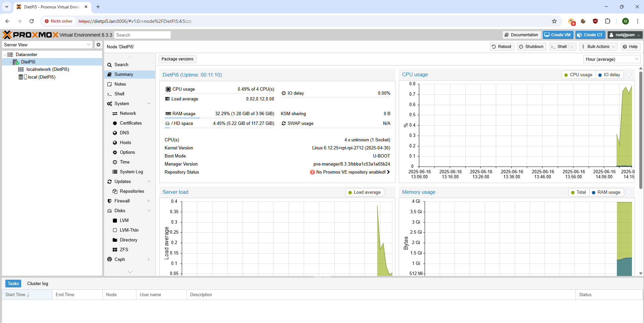Bookmark this page with the star icon
644x323 pixels.
click(x=554, y=21)
